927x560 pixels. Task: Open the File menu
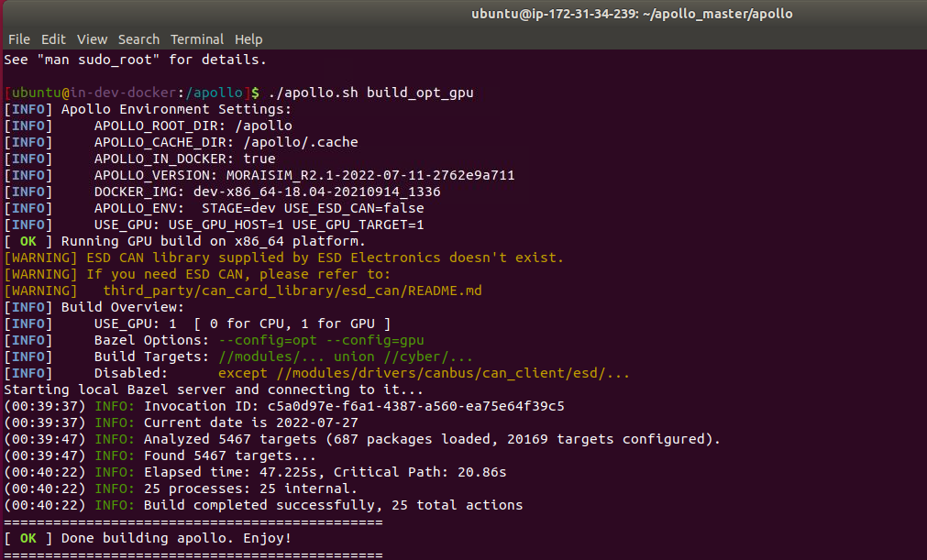pyautogui.click(x=18, y=39)
